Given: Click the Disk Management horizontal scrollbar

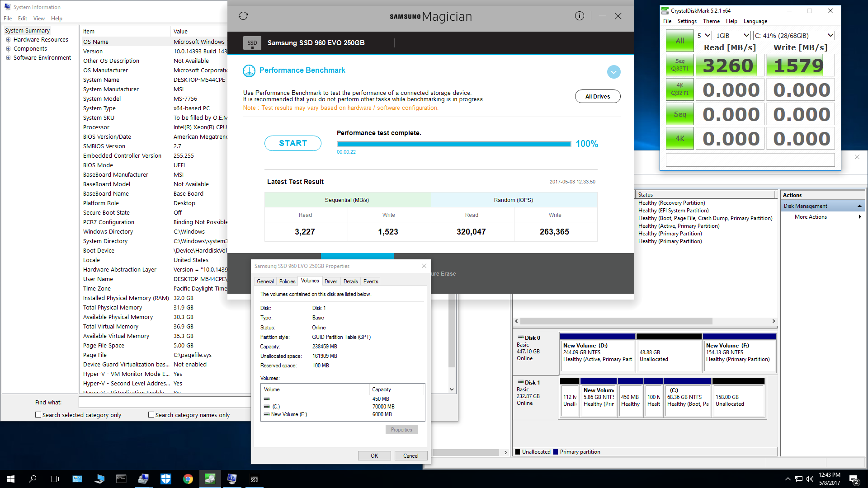Looking at the screenshot, I should [x=616, y=321].
